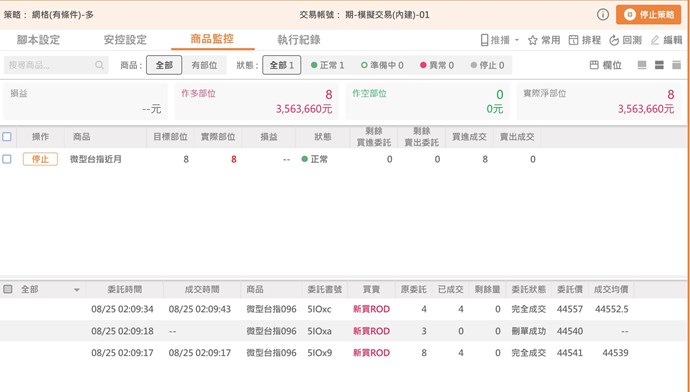This screenshot has width=690, height=392.
Task: Select 全部 product filter
Action: coord(164,65)
